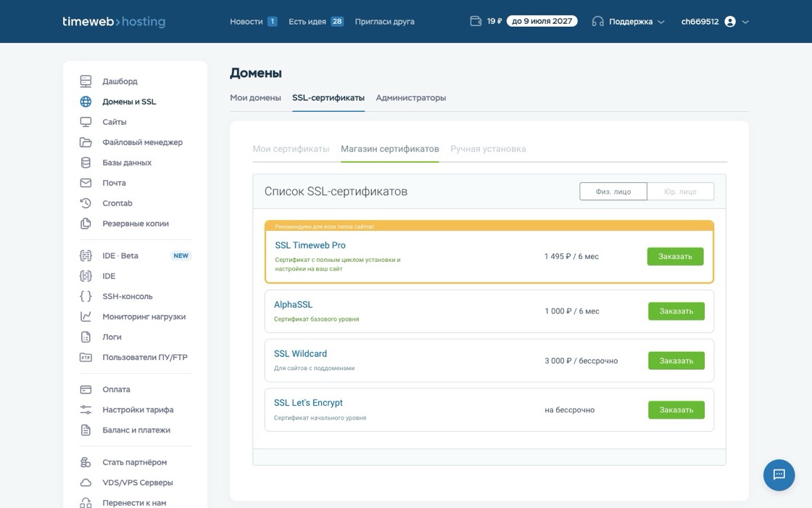Click the Дашборд sidebar icon
This screenshot has width=812, height=508.
(x=86, y=81)
